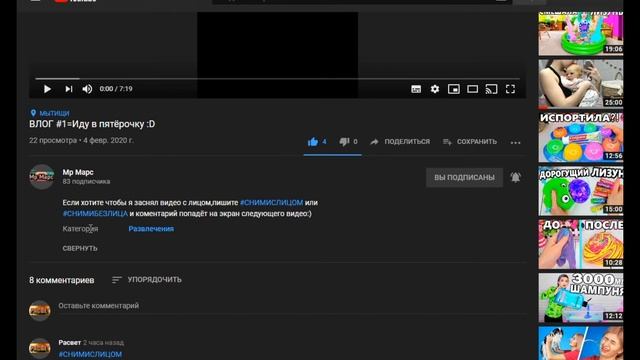Toggle subtitles in the player
Image resolution: width=640 pixels, height=360 pixels.
pyautogui.click(x=416, y=89)
